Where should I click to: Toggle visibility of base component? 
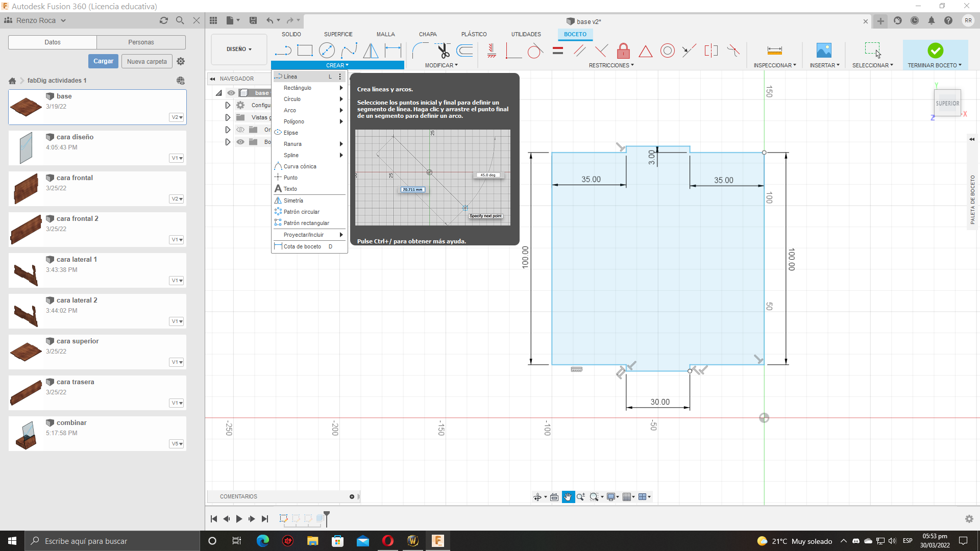tap(231, 93)
